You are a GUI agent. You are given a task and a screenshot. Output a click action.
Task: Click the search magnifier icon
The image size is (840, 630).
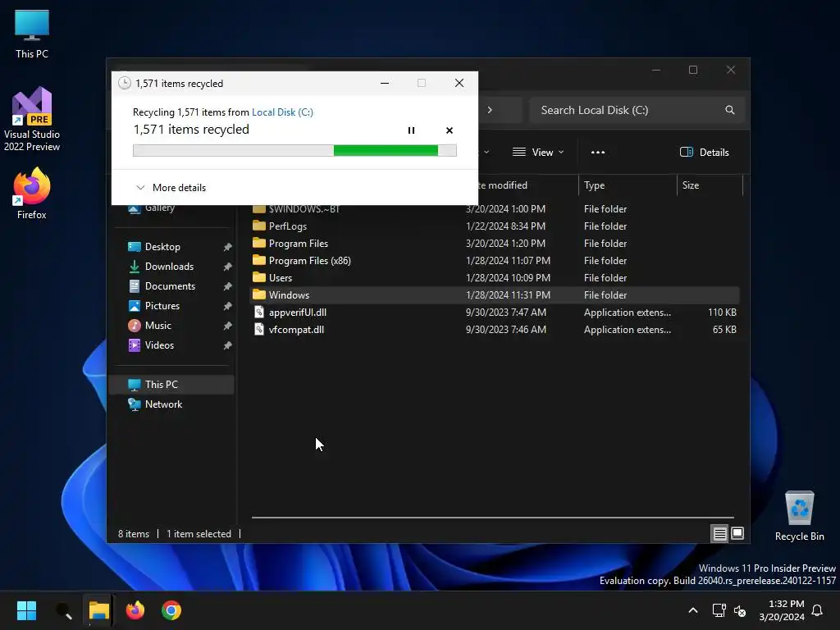pos(729,110)
